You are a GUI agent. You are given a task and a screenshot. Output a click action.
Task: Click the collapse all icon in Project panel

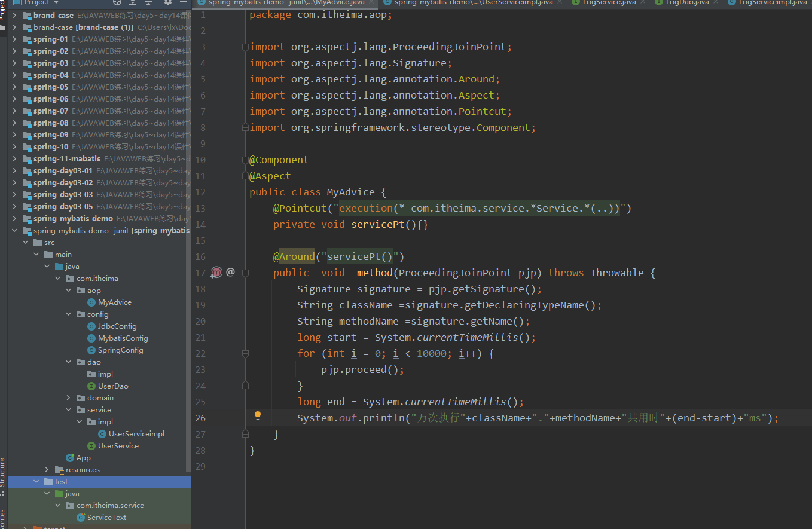[x=148, y=2]
